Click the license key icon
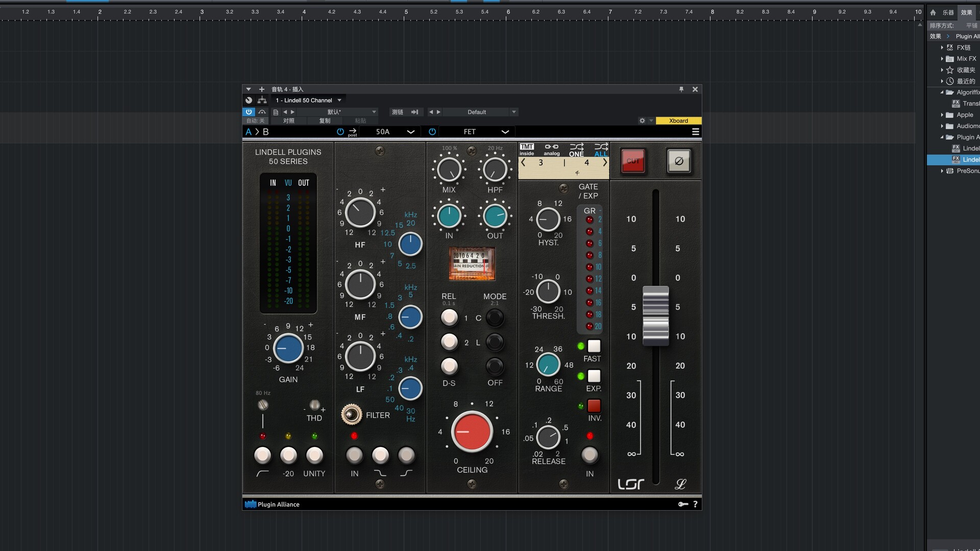The height and width of the screenshot is (551, 980). coord(683,504)
